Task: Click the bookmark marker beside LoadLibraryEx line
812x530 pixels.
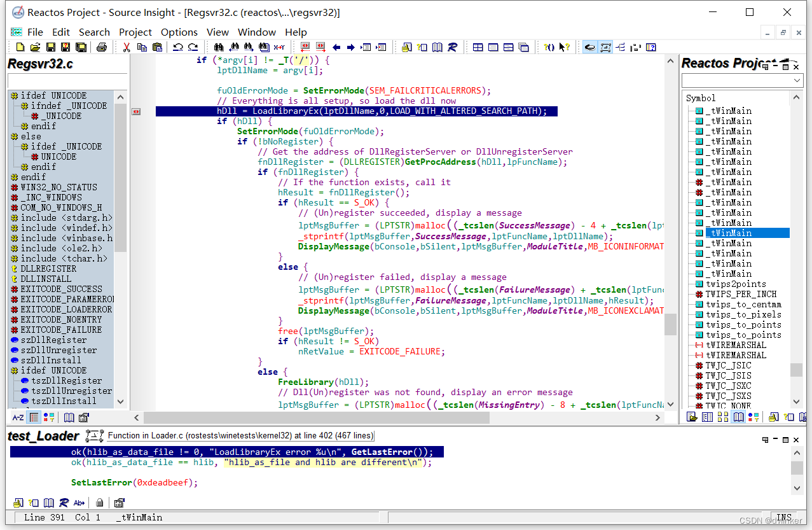Action: coord(136,111)
